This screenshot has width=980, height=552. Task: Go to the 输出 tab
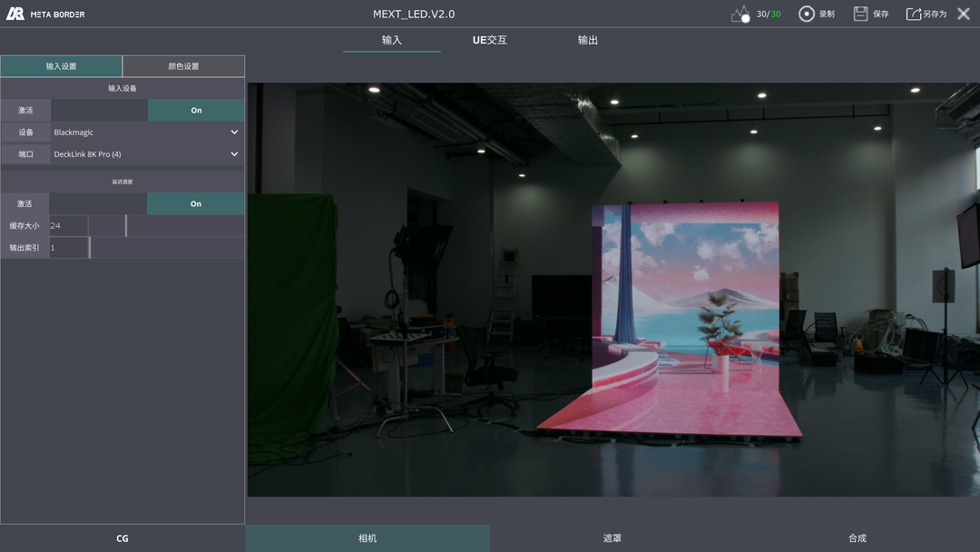(x=587, y=40)
